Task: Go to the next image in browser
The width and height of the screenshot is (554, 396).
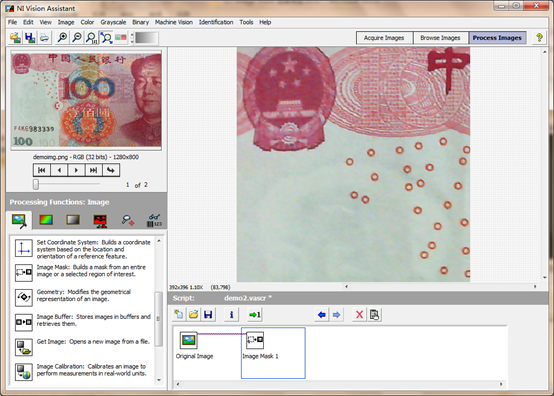Action: click(76, 170)
